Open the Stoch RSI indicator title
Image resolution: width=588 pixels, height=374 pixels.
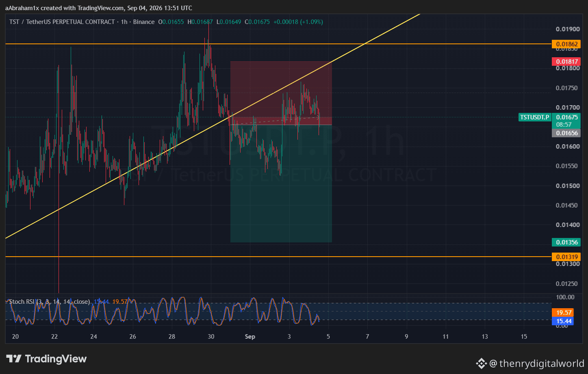(x=22, y=302)
